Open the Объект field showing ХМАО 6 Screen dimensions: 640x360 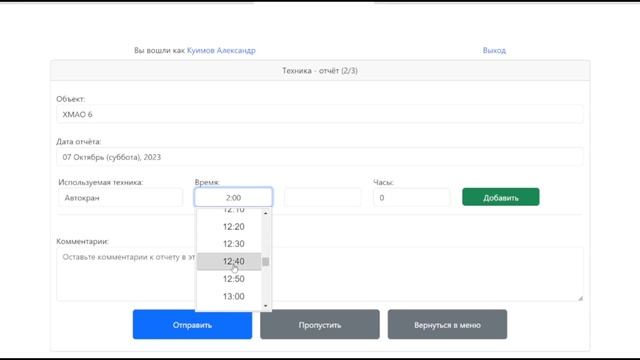tap(320, 114)
